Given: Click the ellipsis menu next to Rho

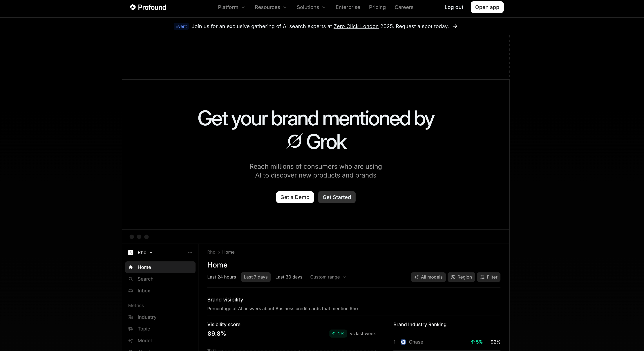Looking at the screenshot, I should 190,252.
